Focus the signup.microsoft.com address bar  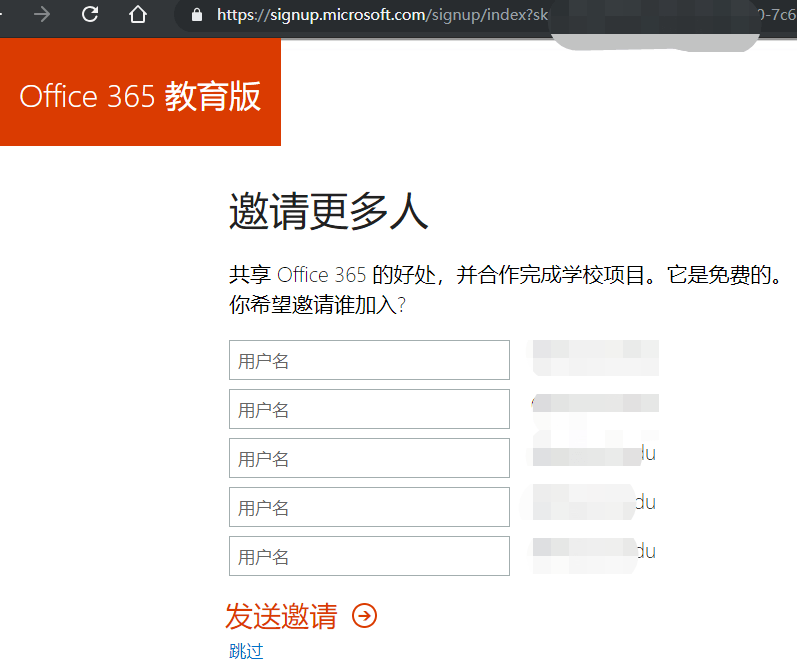tap(382, 15)
